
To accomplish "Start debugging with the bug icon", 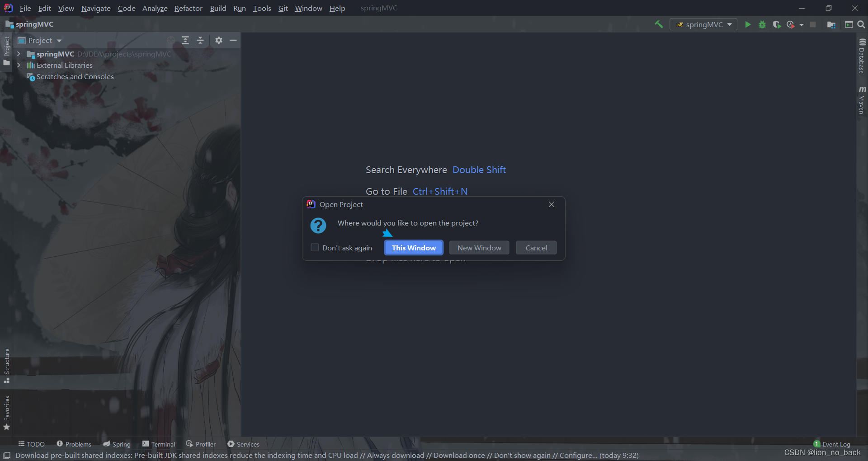I will click(762, 24).
